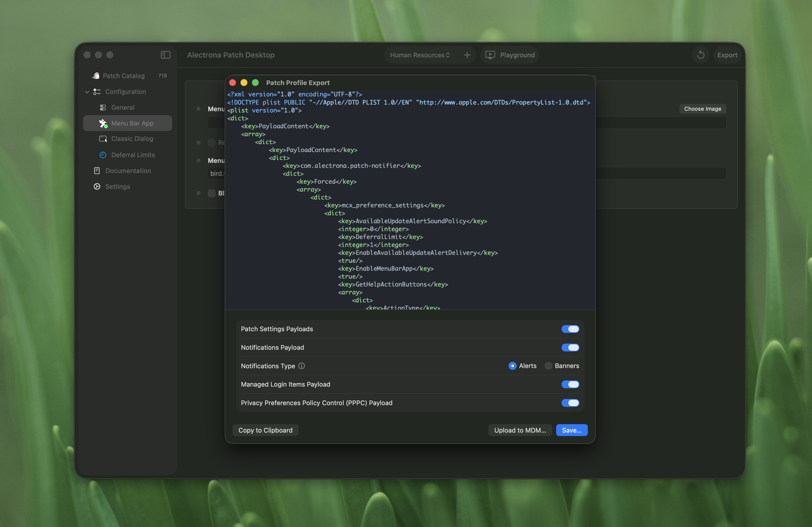
Task: Click the GetHelpActionButtons key line
Action: coord(393,284)
